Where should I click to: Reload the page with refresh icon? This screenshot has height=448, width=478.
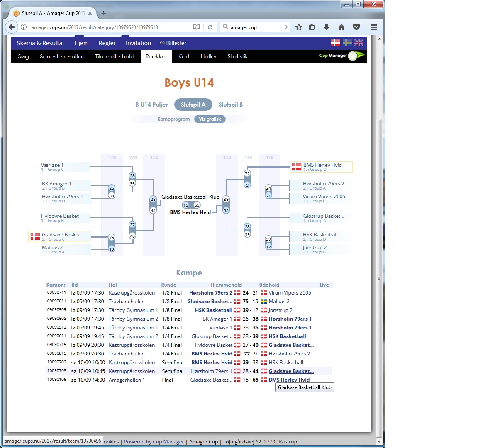(210, 27)
